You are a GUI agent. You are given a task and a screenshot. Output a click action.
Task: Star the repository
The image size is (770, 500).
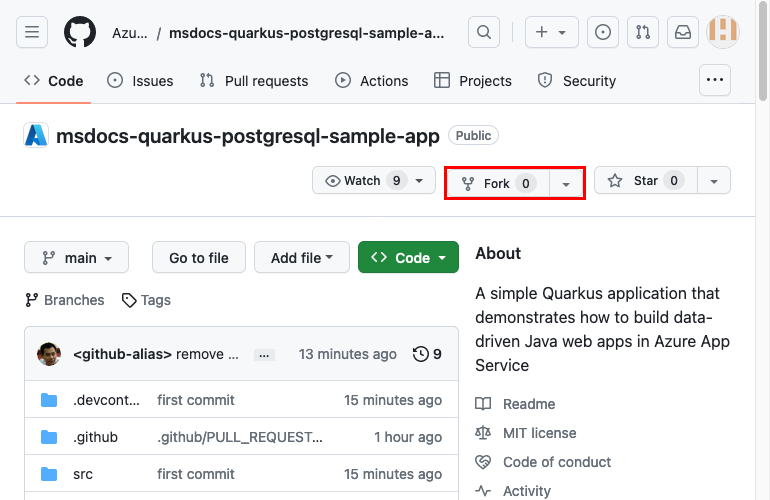tap(645, 181)
